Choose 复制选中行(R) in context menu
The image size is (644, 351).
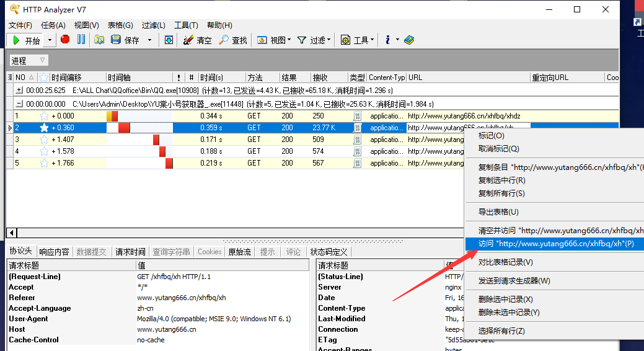pos(501,180)
